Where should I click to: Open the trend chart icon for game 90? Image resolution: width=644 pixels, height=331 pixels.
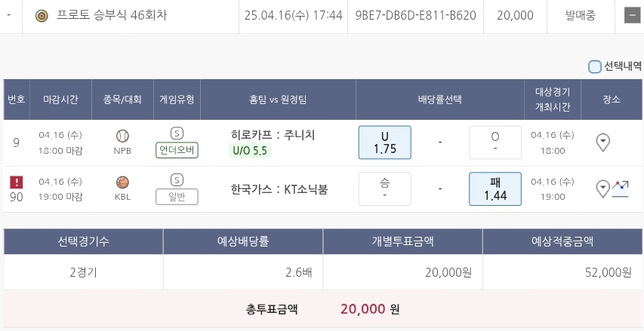click(x=621, y=188)
